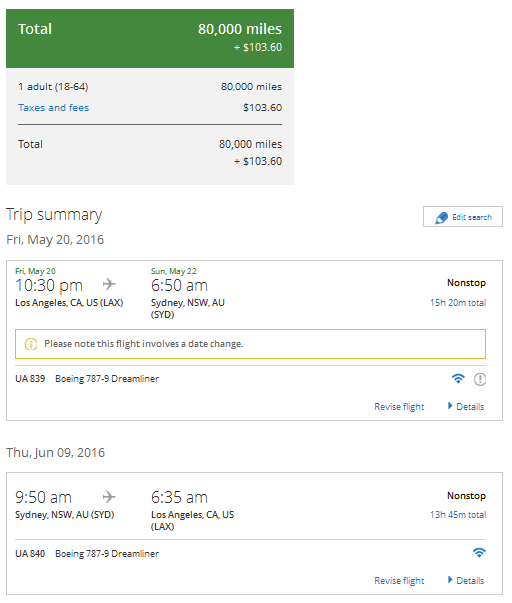Revise the Sydney to Los Angeles flight
The width and height of the screenshot is (512, 603).
click(x=399, y=581)
